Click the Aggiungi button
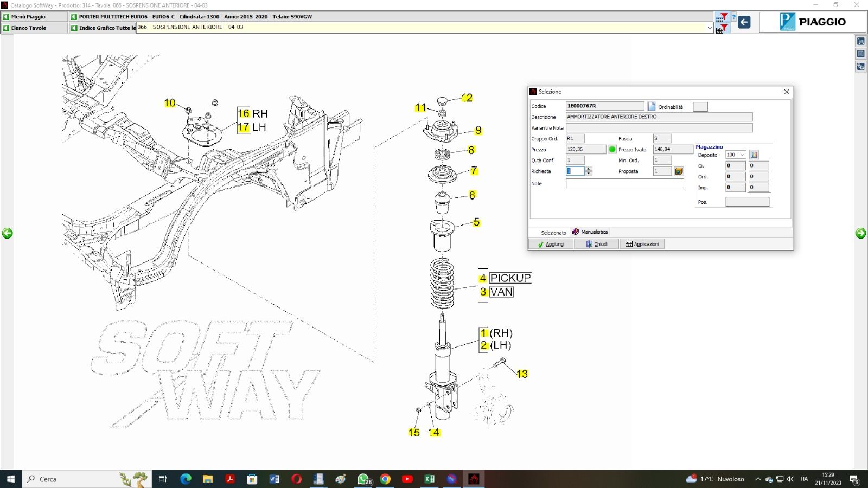868x488 pixels. (551, 244)
